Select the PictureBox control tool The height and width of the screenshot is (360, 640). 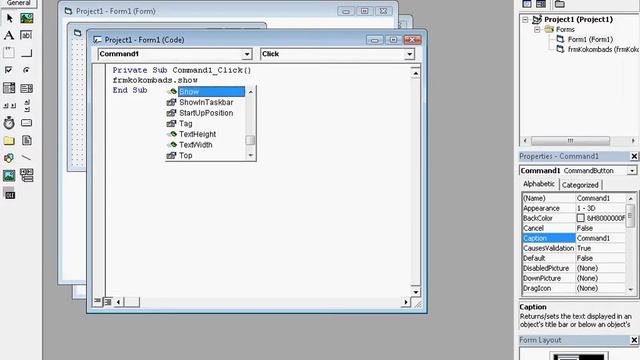tap(27, 18)
